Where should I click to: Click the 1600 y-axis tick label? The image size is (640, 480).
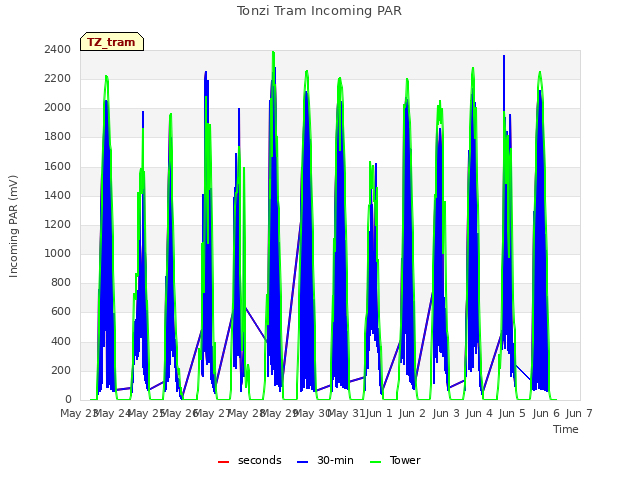click(58, 166)
